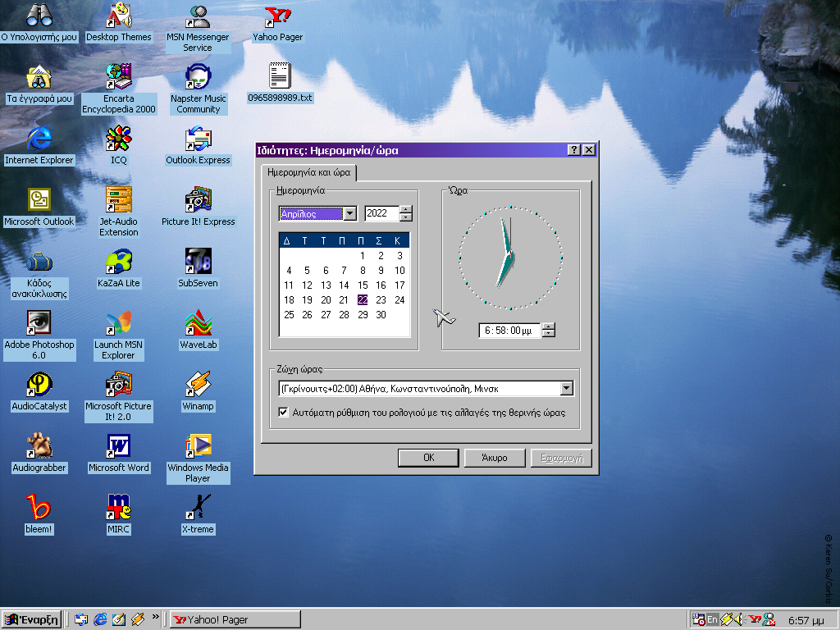Open the Desktop Themes shortcut

click(118, 16)
